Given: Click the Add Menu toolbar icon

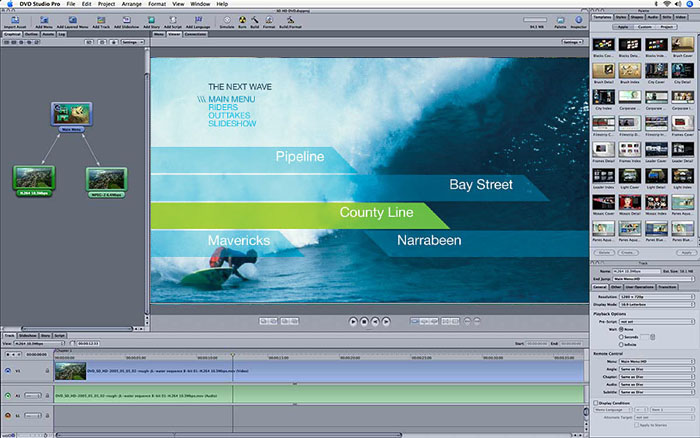Looking at the screenshot, I should coord(44,20).
